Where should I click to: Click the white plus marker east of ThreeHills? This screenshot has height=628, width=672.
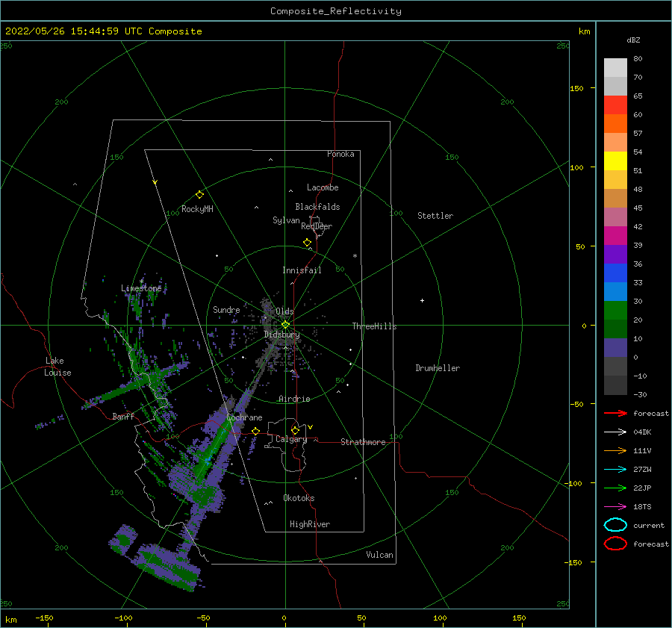[422, 300]
